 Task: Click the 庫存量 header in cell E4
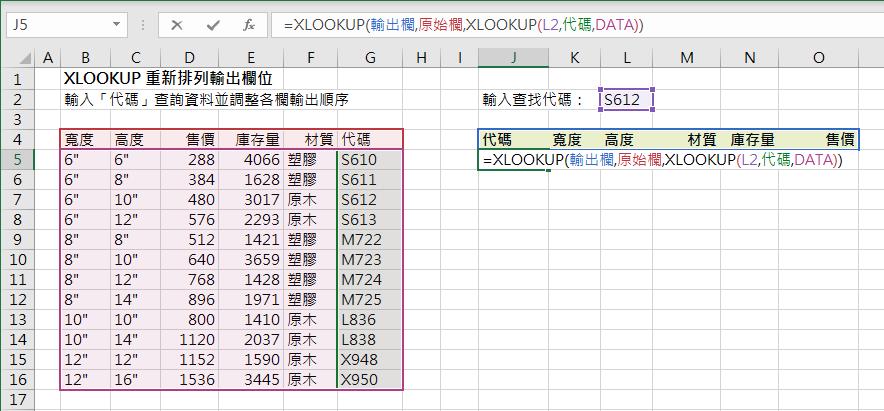251,139
